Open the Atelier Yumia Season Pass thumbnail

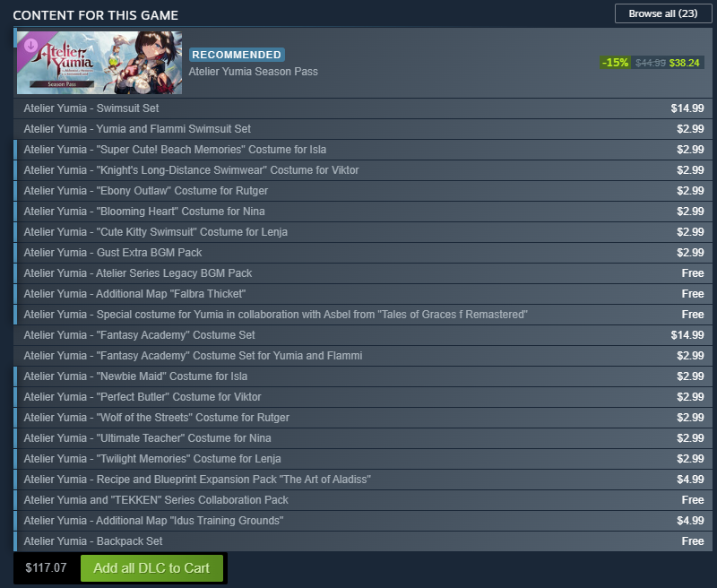click(x=99, y=63)
